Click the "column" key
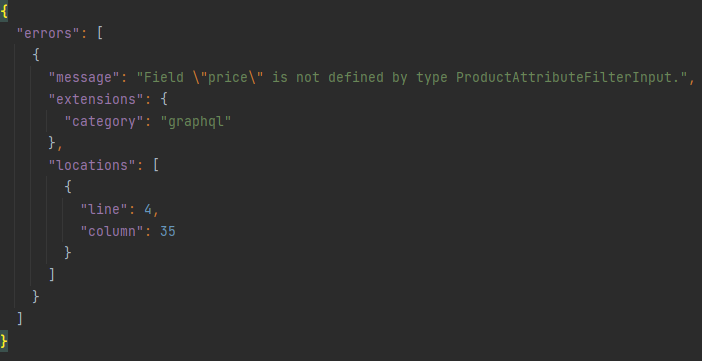The width and height of the screenshot is (702, 361). [112, 231]
